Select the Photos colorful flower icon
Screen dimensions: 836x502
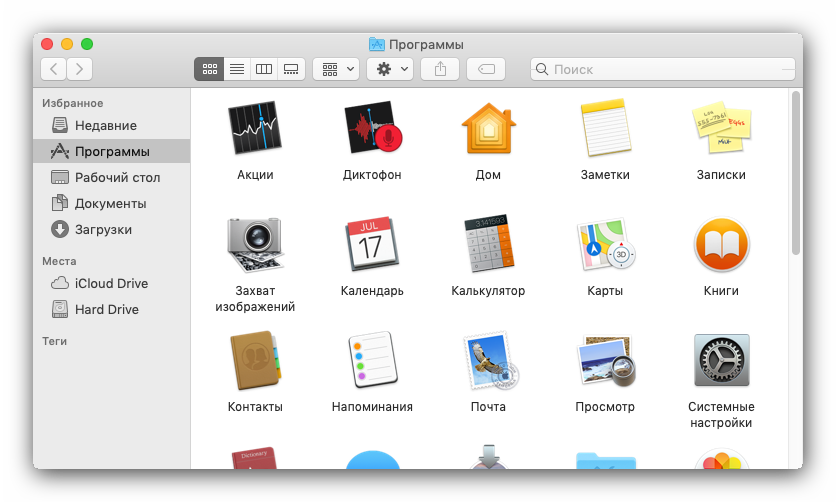coord(721,459)
